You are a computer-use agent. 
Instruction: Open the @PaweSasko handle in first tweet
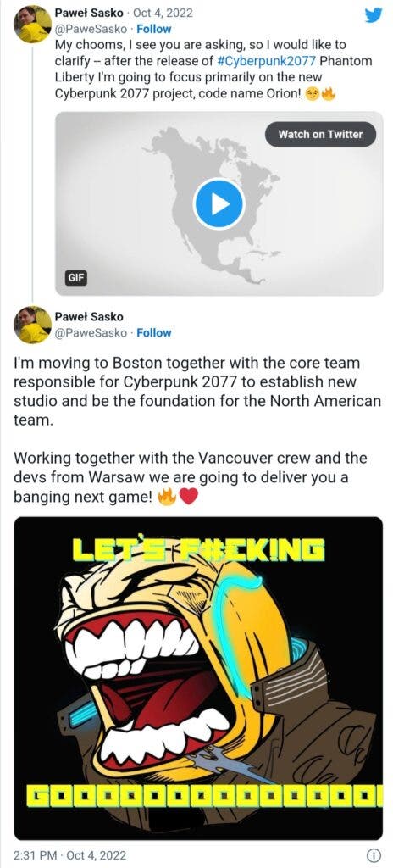coord(91,29)
